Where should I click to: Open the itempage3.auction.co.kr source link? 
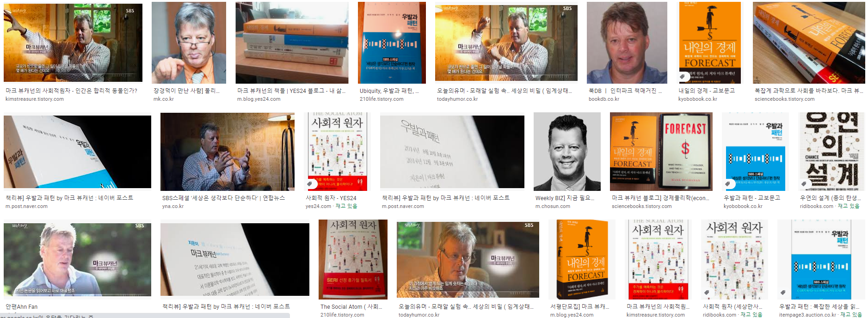807,315
